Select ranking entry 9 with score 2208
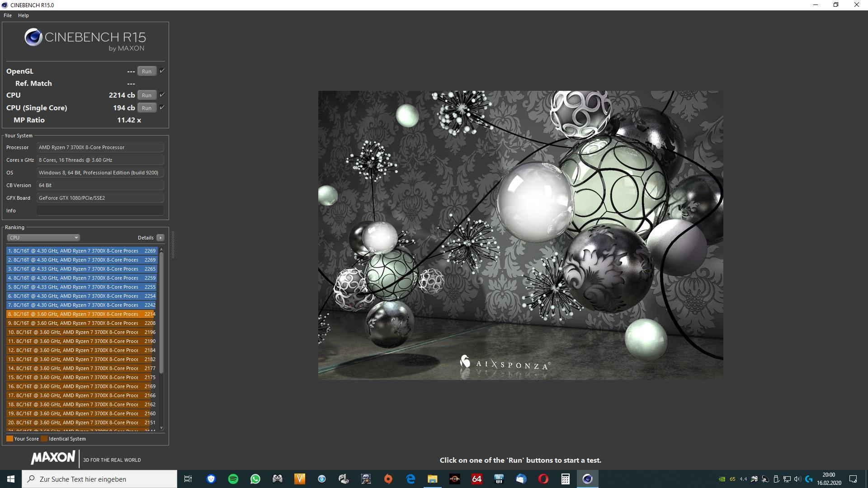This screenshot has width=868, height=488. click(82, 323)
